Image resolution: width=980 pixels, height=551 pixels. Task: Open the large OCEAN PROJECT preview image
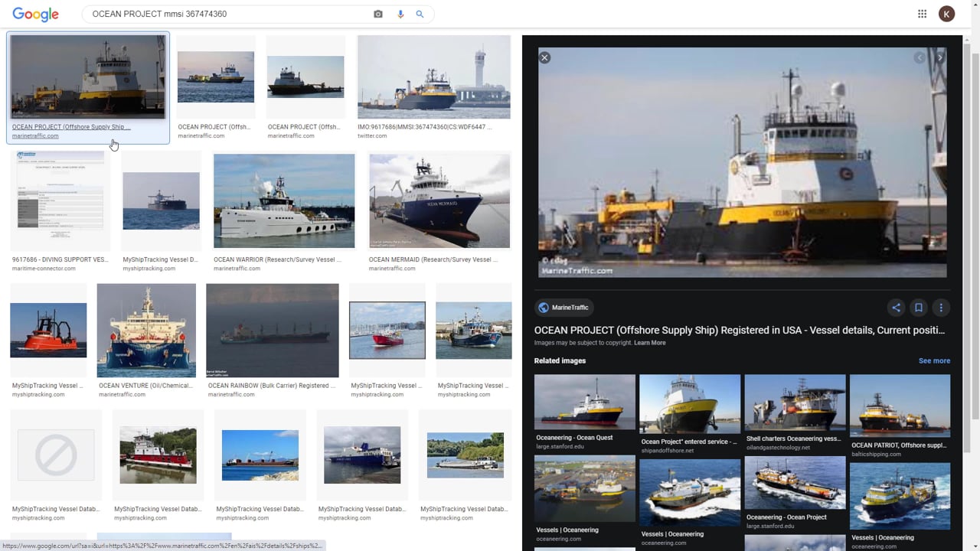(742, 162)
